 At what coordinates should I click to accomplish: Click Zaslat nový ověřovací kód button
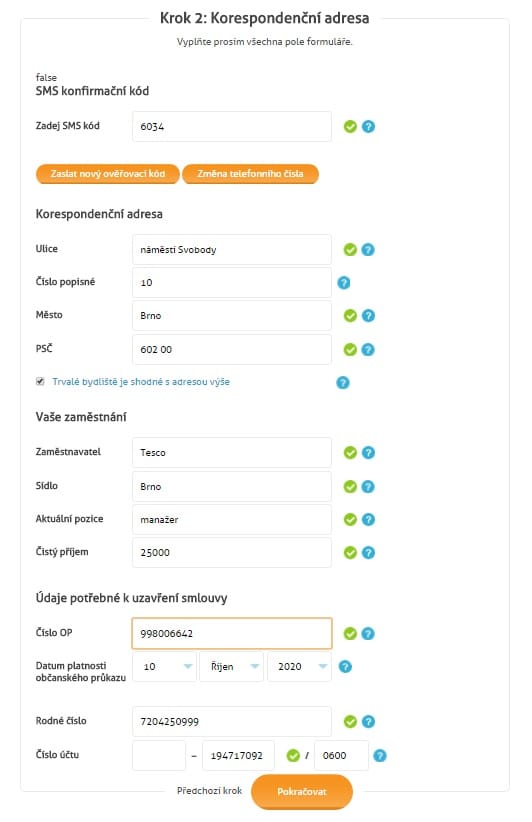pos(107,174)
